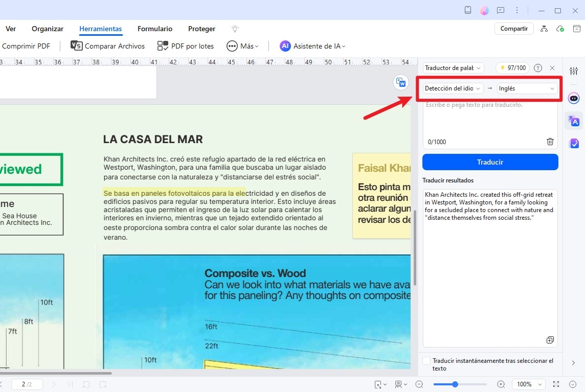
Task: Click the vertical document scrollbar
Action: 415,248
